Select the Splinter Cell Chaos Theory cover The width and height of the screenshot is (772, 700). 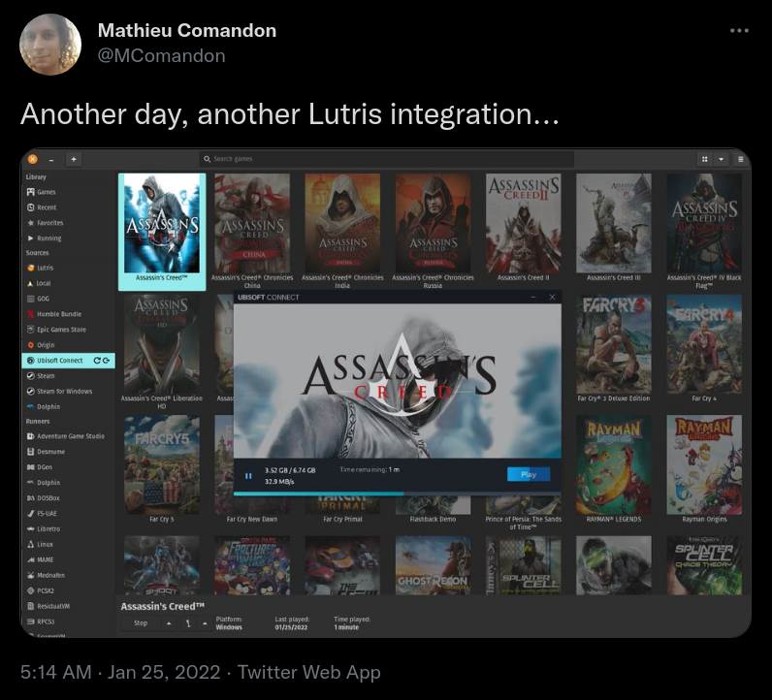(x=704, y=565)
